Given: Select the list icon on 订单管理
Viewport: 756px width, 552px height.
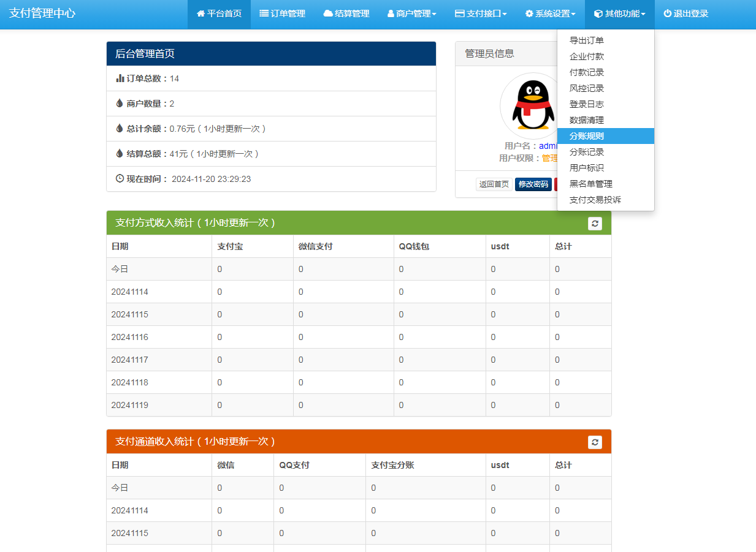Looking at the screenshot, I should click(x=263, y=13).
